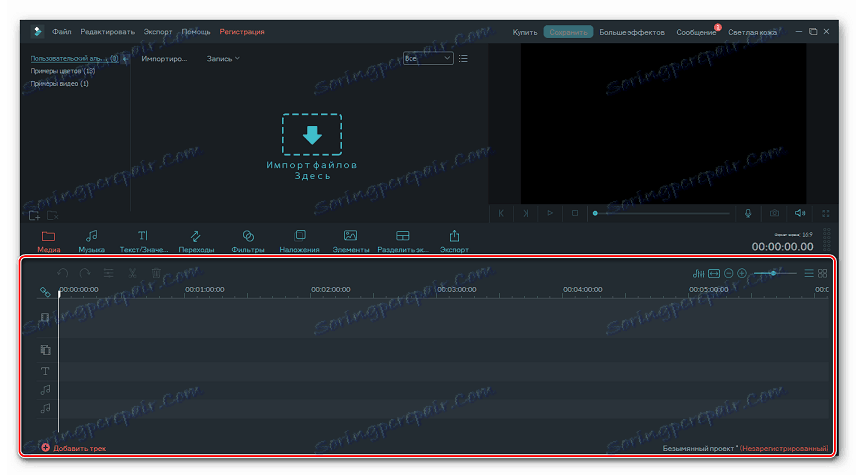
Task: Adjust the timeline zoom slider
Action: [x=775, y=273]
